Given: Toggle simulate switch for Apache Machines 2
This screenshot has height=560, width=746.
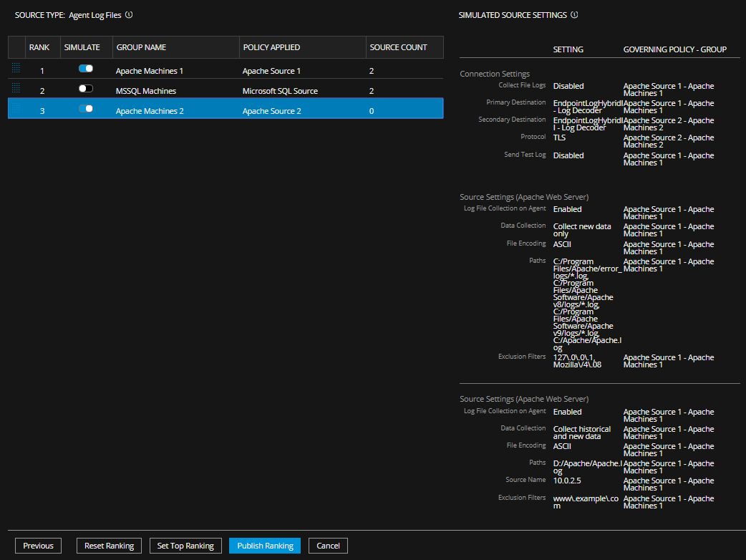Looking at the screenshot, I should coord(86,109).
